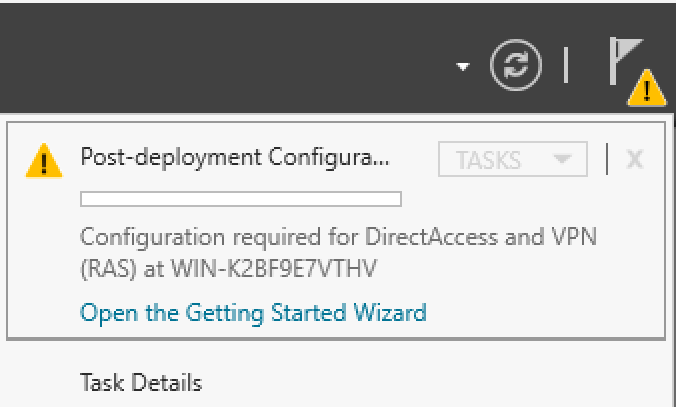Open the Getting Started Wizard link
676x407 pixels.
click(253, 312)
